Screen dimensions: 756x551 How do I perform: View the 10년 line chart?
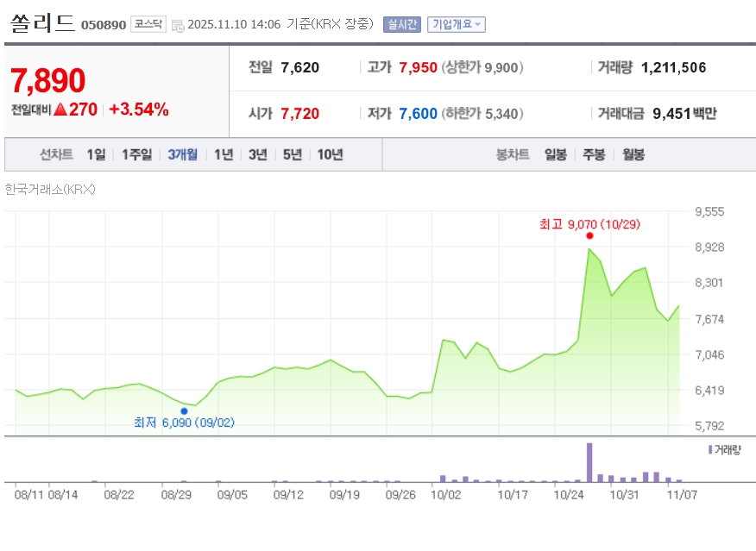330,155
